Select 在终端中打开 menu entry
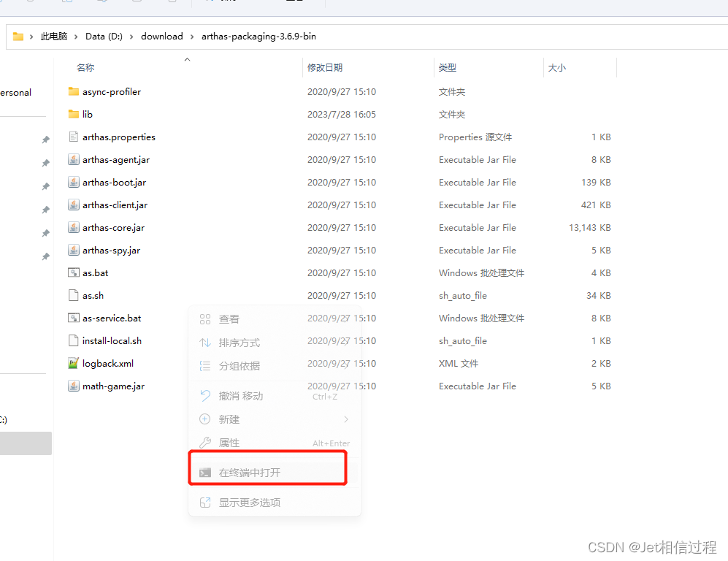Screen dimensions: 728x561 [275, 473]
